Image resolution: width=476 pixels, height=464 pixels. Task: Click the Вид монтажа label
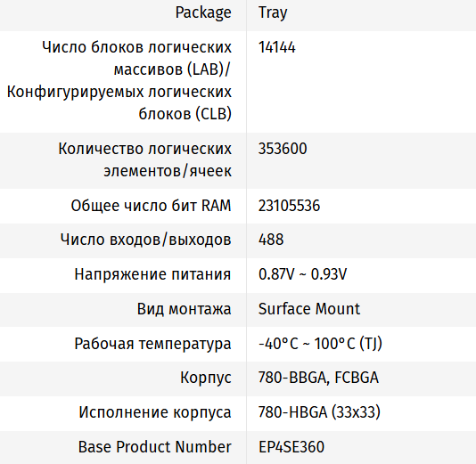tap(184, 309)
